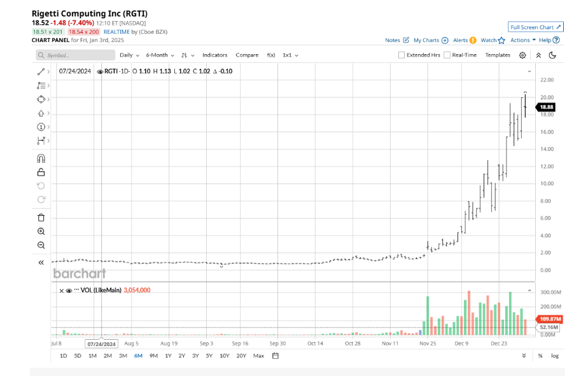The height and width of the screenshot is (376, 588).
Task: Zoom in on the chart with magnifier tool
Action: point(41,231)
